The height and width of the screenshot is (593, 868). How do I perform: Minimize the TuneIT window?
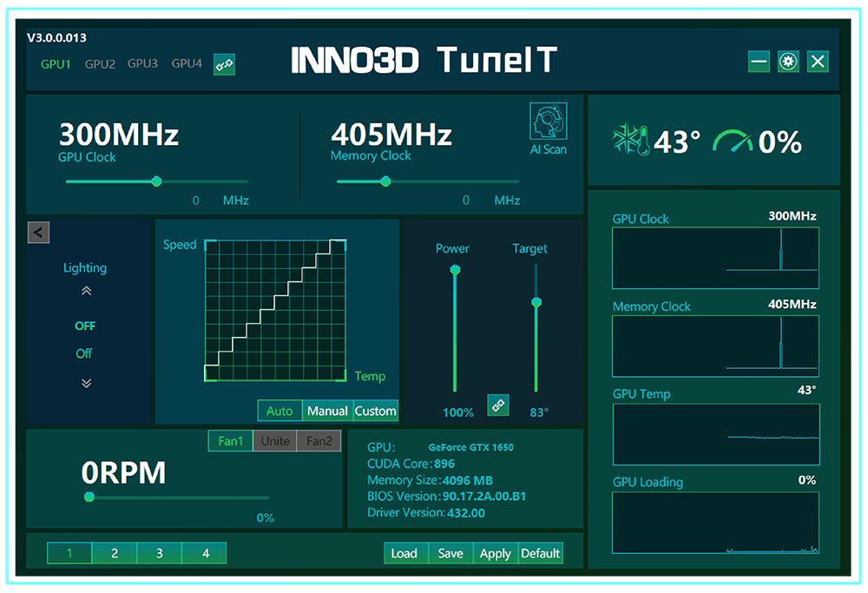759,62
